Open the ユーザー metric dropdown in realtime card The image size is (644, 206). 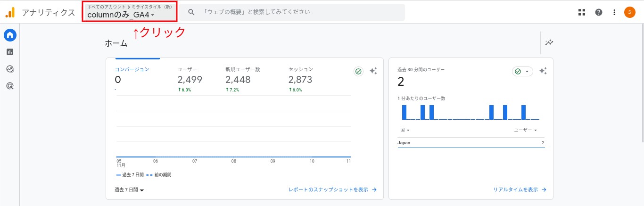(525, 130)
